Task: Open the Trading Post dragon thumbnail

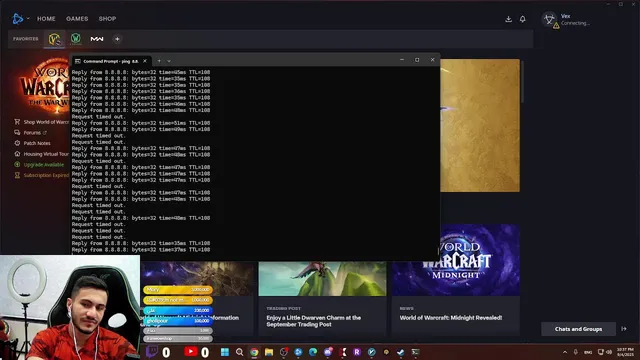Action: coord(322,279)
